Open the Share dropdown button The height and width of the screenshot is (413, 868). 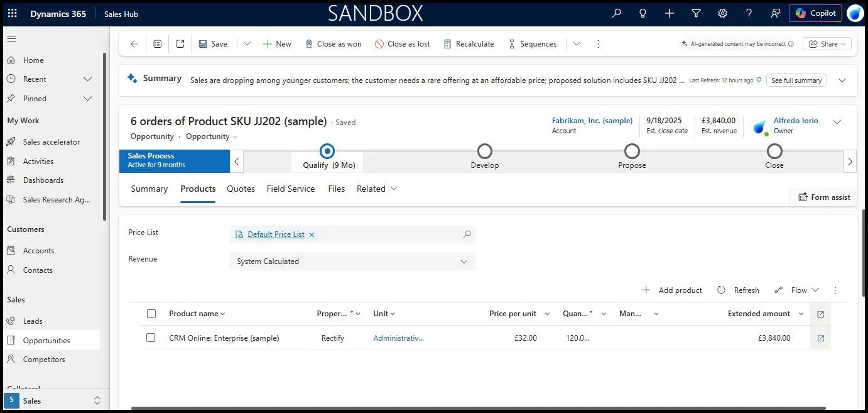coord(827,44)
